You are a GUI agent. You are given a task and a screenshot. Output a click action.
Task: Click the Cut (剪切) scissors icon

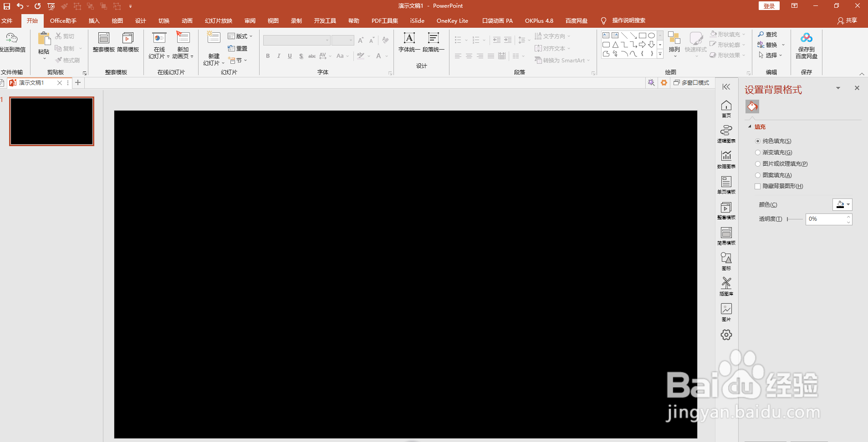[59, 36]
